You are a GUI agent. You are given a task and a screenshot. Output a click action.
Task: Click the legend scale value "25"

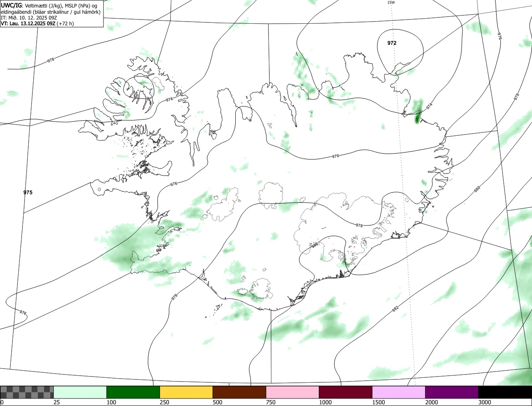(x=56, y=402)
